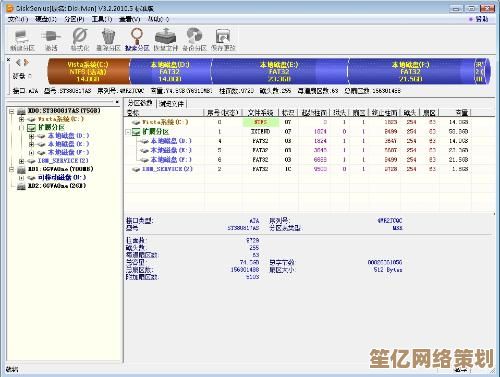The width and height of the screenshot is (500, 377).
Task: Click DiskGenius app icon in title bar
Action: click(x=10, y=8)
